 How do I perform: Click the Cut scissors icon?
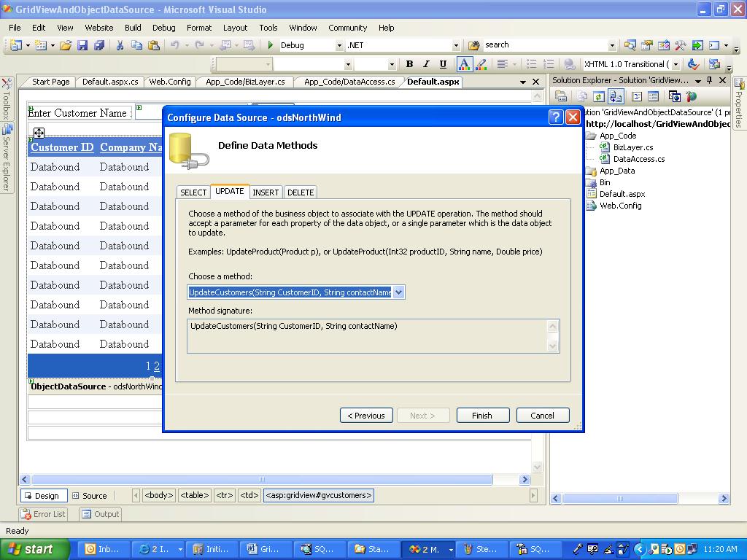coord(120,45)
